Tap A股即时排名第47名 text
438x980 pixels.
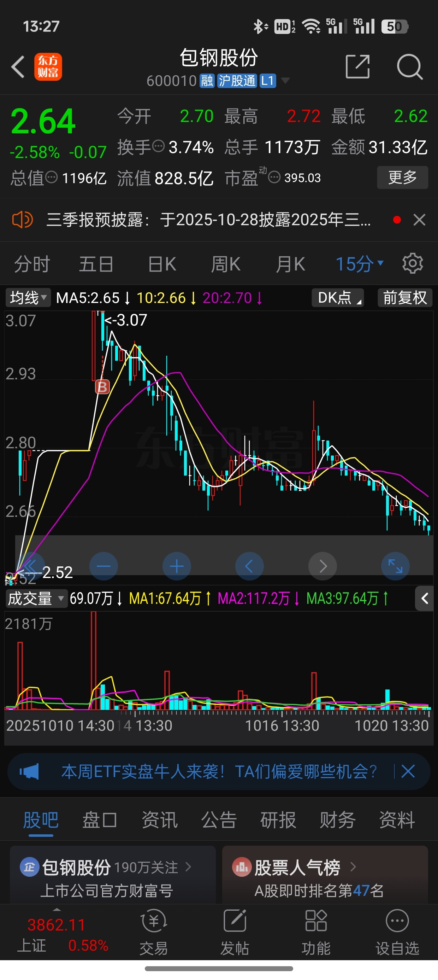(x=319, y=890)
